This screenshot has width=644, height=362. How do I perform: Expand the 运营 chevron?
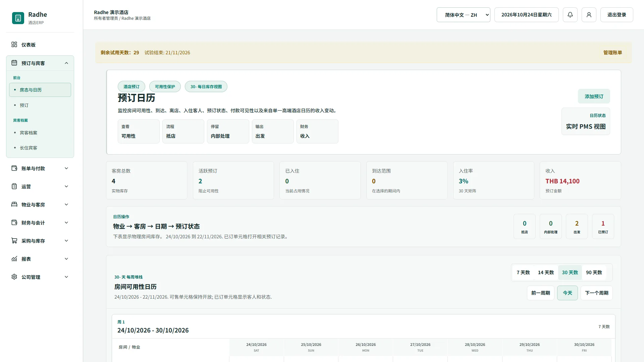pyautogui.click(x=66, y=186)
